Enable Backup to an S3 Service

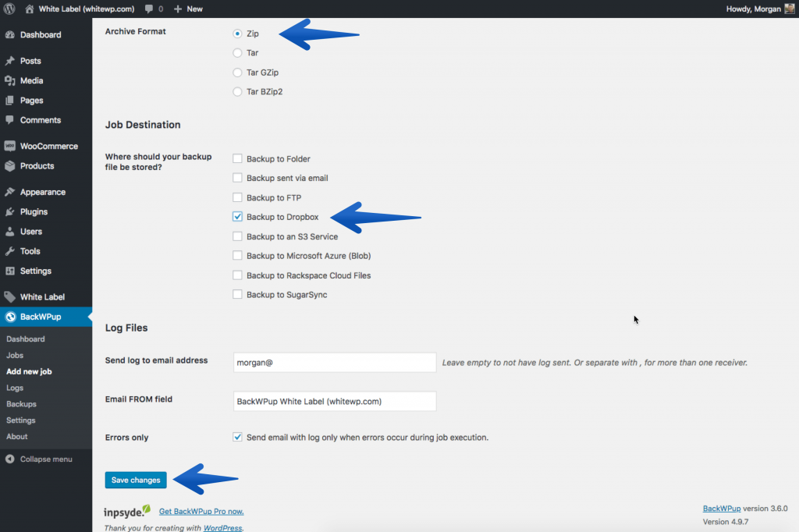(237, 236)
